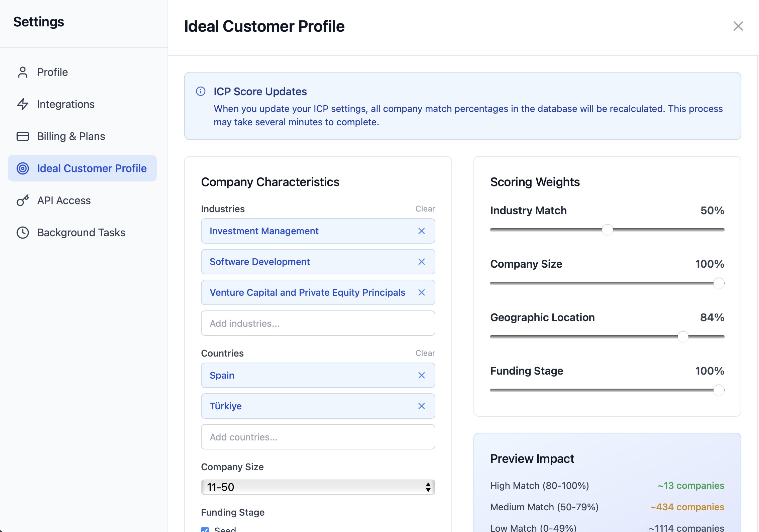Click the info icon beside ICP Score Updates

click(x=201, y=91)
